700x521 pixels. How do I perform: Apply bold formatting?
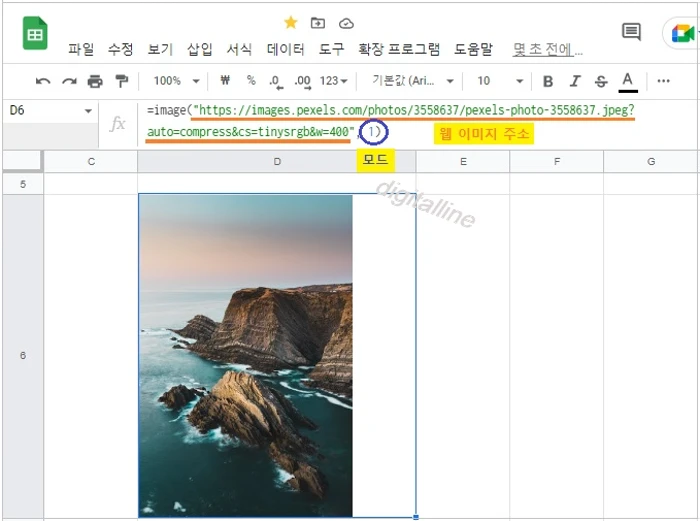click(548, 81)
